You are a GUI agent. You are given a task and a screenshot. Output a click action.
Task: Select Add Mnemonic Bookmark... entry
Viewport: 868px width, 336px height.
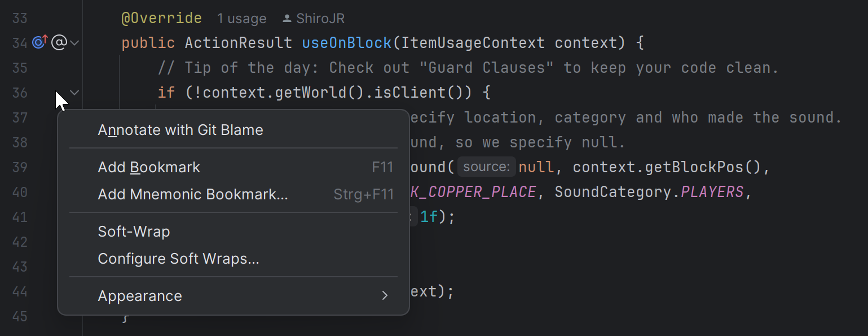pyautogui.click(x=193, y=194)
